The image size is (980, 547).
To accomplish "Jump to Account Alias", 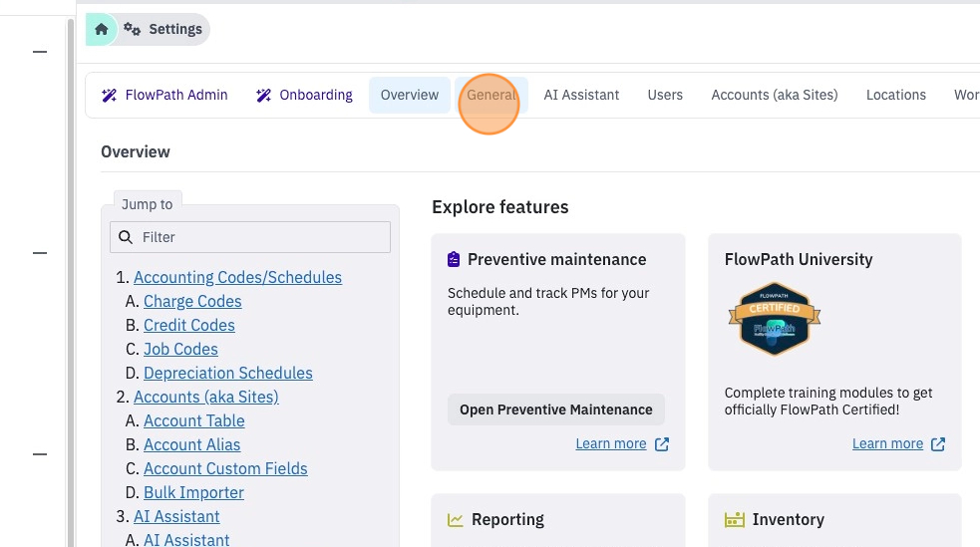I will coord(191,444).
